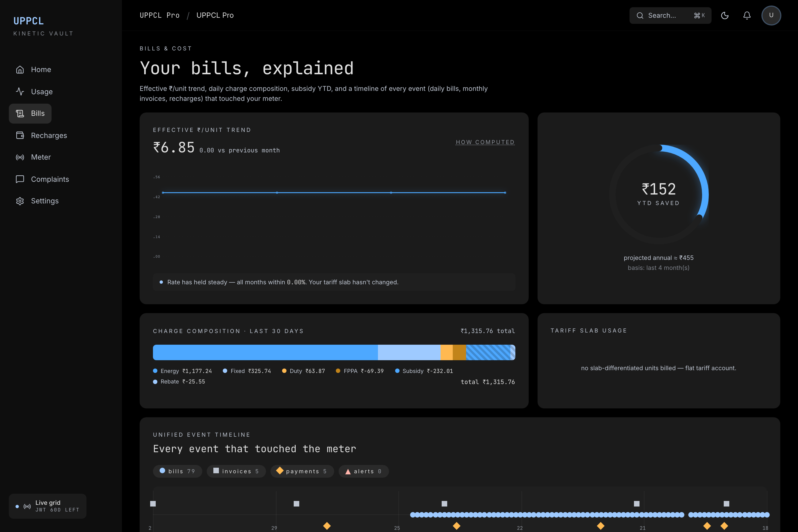This screenshot has height=532, width=798.
Task: Click the Recharges wallet icon
Action: click(x=20, y=135)
